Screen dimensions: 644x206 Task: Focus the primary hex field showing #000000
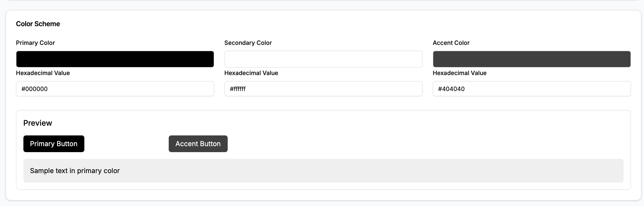point(115,89)
